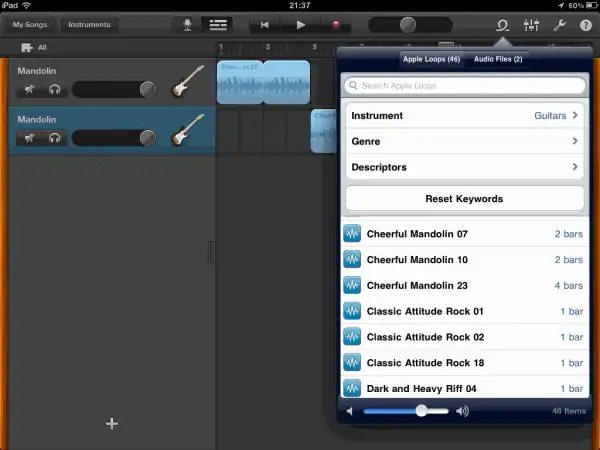Adjust the loop preview volume slider
This screenshot has height=450, width=600.
[422, 411]
